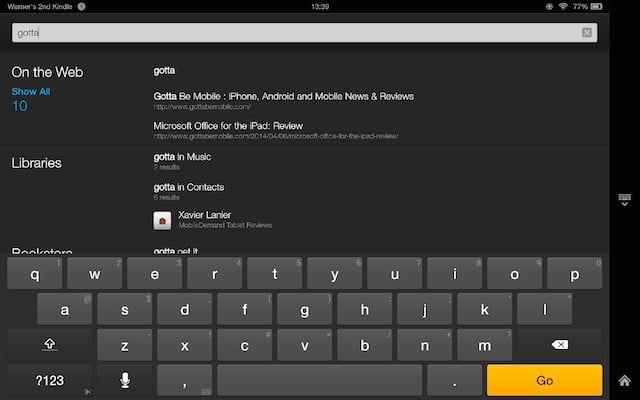
Task: Tap the microphone voice input key
Action: pyautogui.click(x=125, y=380)
